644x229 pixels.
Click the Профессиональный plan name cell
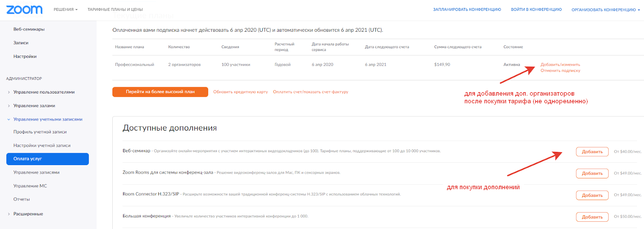click(134, 65)
